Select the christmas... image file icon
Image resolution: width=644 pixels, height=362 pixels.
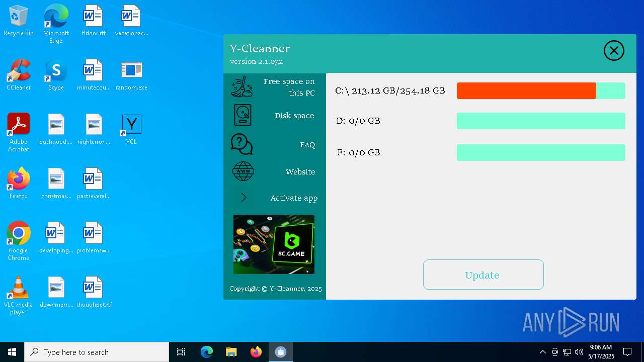coord(56,184)
